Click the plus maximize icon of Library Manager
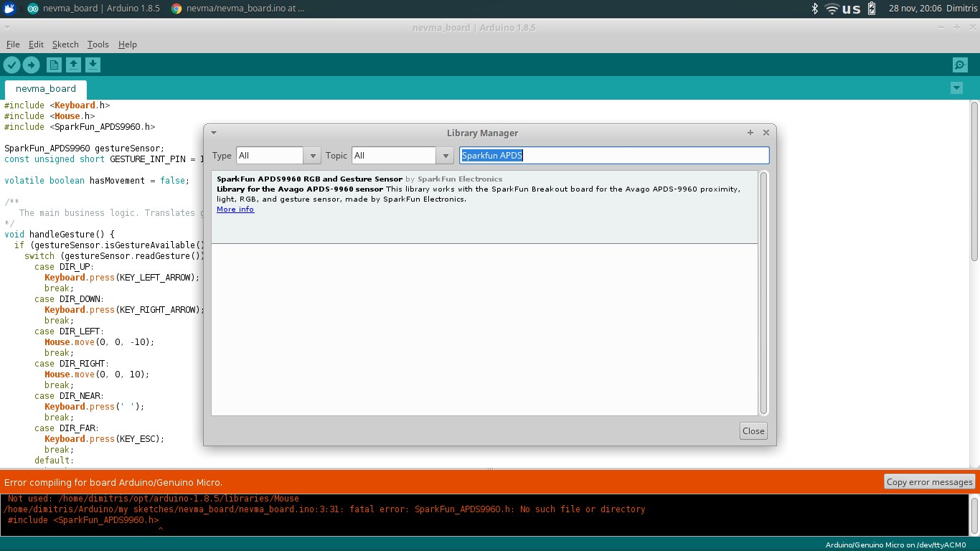Viewport: 980px width, 551px height. coord(750,133)
